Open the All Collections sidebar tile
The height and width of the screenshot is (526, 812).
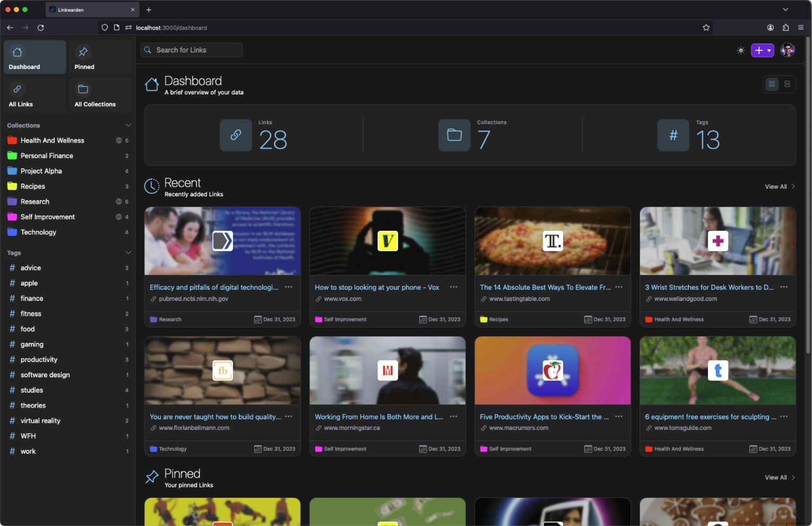tap(100, 94)
